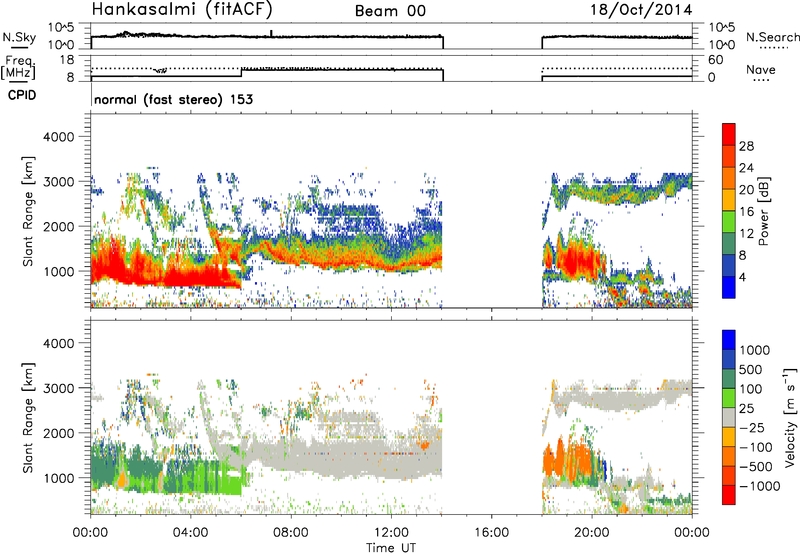Select the N.Sky legend label
This screenshot has height=554, width=800.
coord(19,37)
